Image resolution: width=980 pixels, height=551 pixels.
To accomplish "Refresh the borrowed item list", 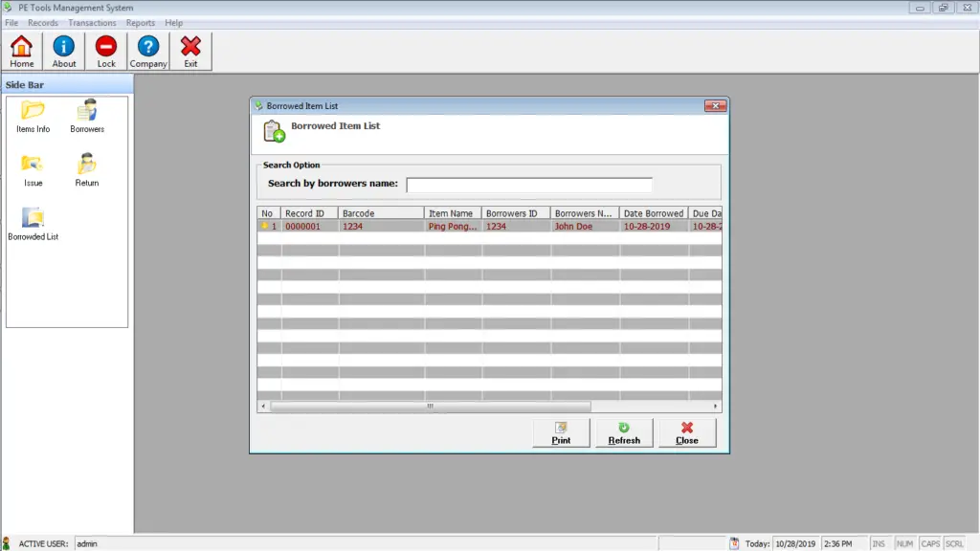I will [624, 432].
